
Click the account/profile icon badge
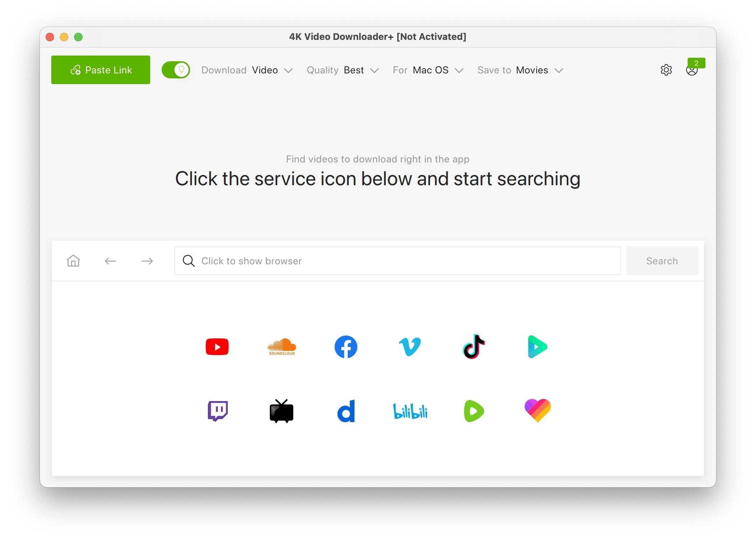point(697,63)
